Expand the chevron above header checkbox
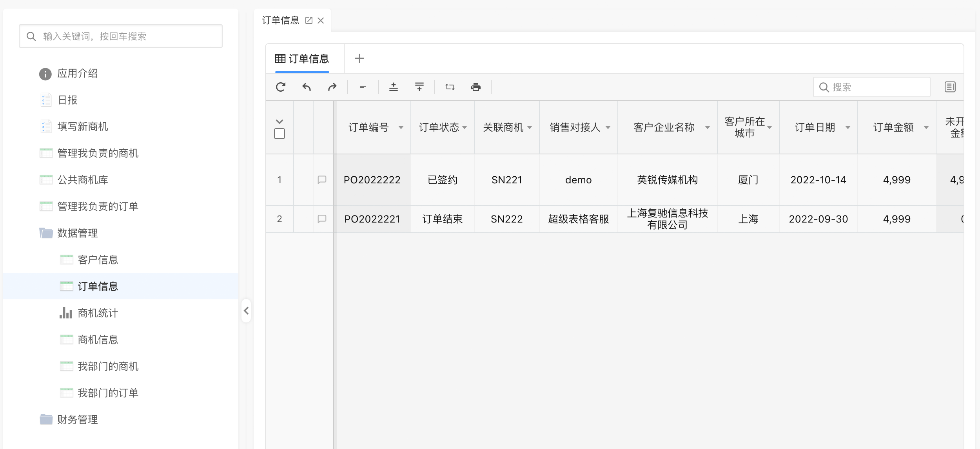 (279, 121)
